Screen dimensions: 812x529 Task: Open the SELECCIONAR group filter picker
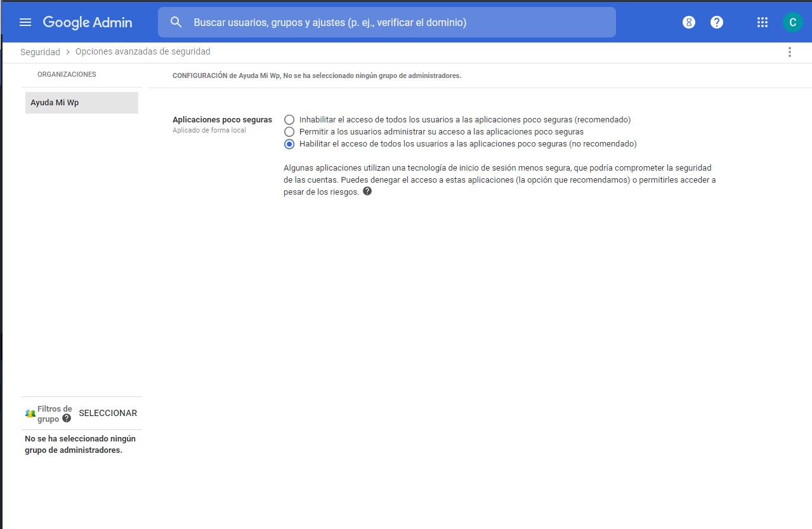point(107,413)
